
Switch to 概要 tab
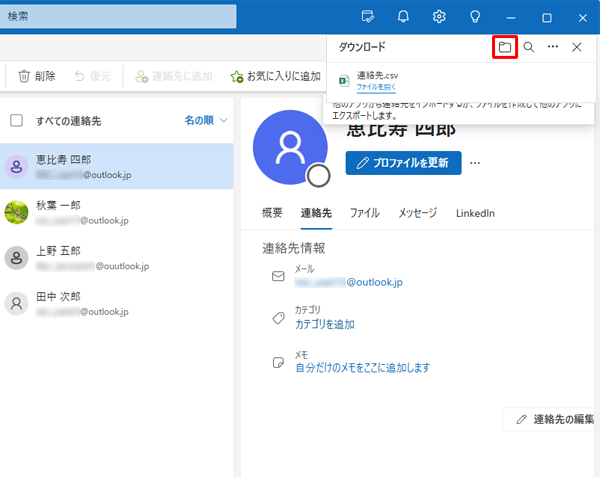coord(272,213)
